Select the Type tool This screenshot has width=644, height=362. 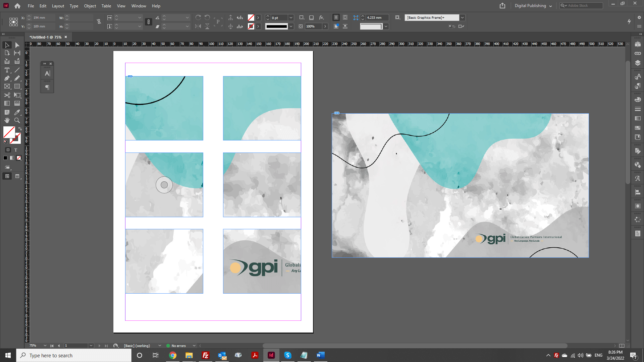pyautogui.click(x=7, y=70)
